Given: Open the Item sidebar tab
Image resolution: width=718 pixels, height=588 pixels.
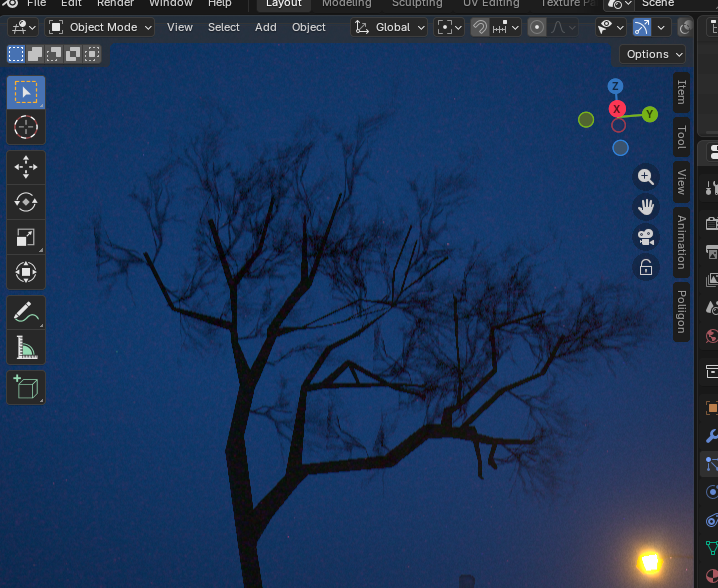Looking at the screenshot, I should click(x=681, y=92).
